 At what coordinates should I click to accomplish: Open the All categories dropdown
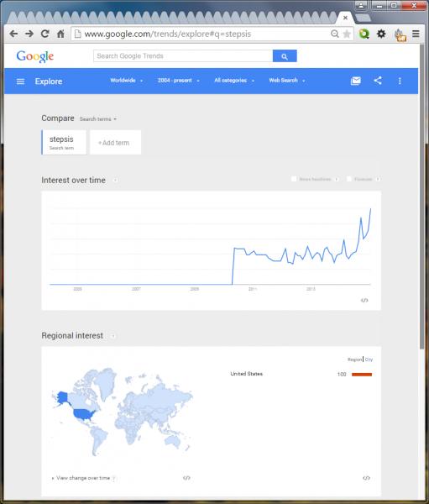234,81
